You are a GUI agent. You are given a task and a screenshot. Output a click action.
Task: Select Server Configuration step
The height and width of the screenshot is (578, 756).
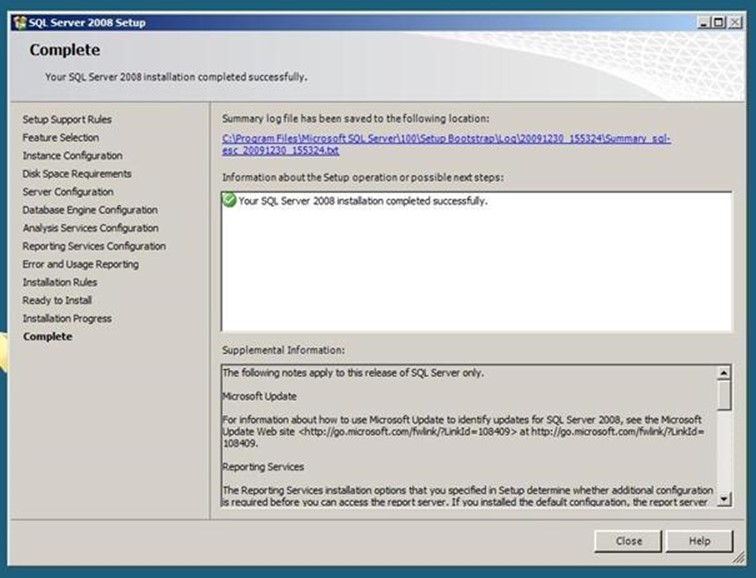[68, 191]
